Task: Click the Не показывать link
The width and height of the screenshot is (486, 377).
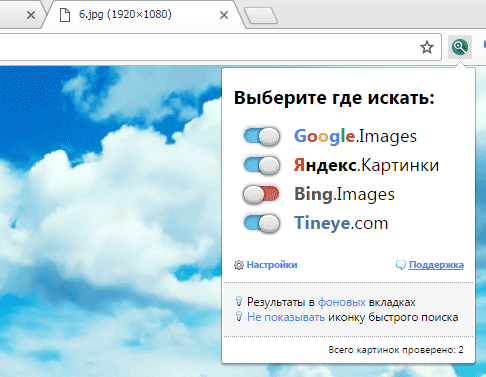Action: (x=286, y=317)
